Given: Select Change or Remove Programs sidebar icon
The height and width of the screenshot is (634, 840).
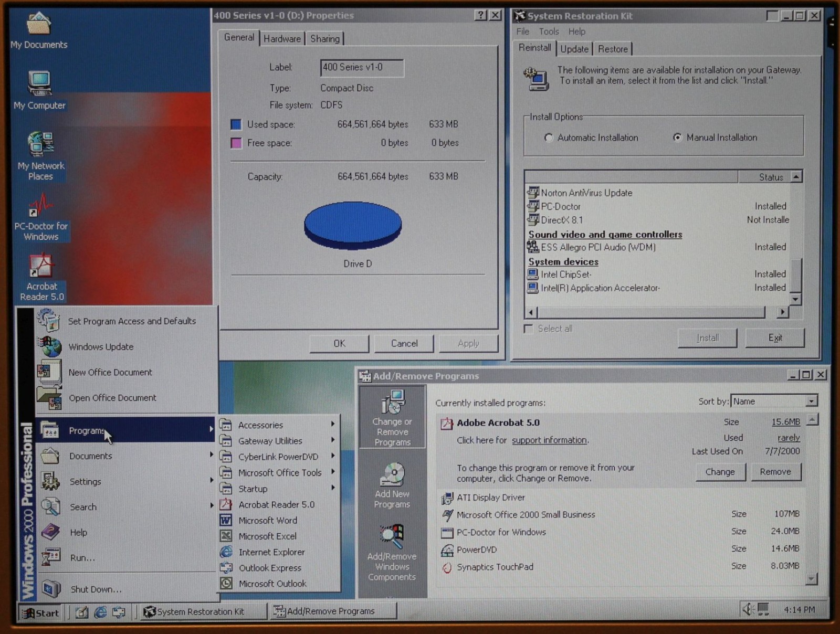Looking at the screenshot, I should tap(392, 418).
